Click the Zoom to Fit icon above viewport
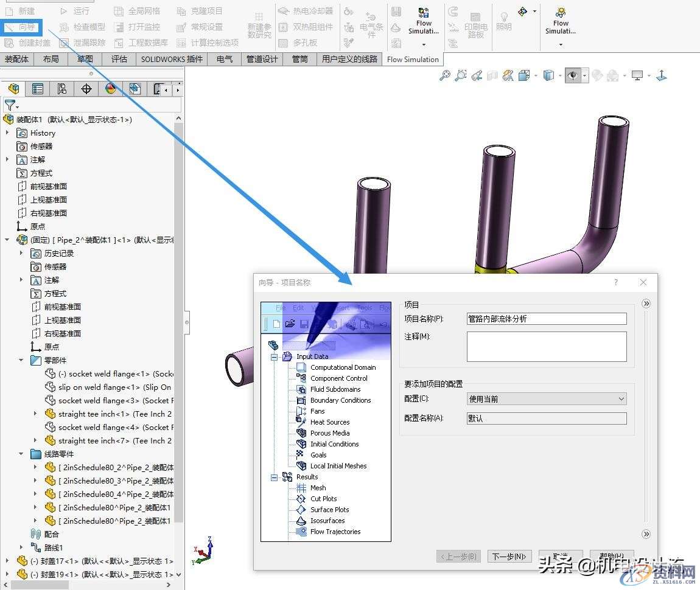Screen dimensions: 700x590 click(x=444, y=75)
